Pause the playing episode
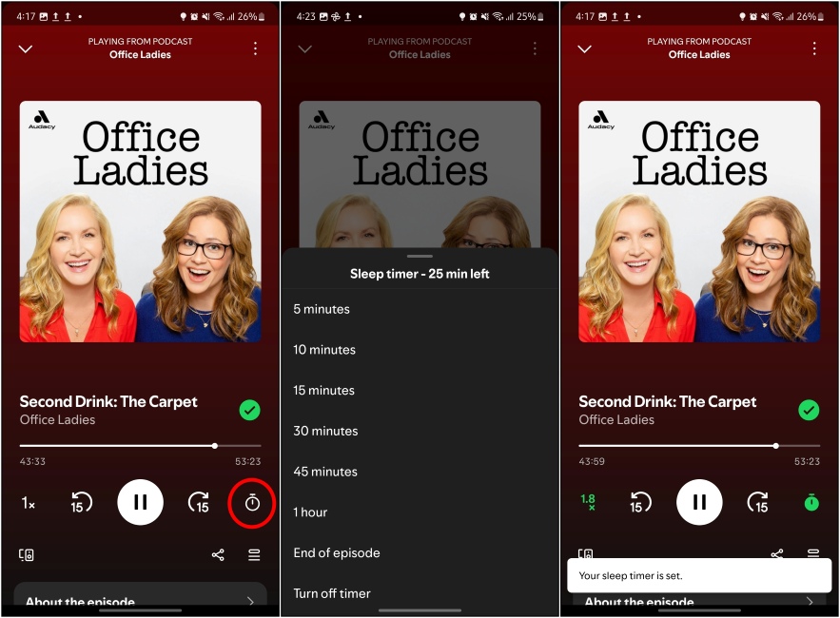This screenshot has height=618, width=840. click(140, 502)
